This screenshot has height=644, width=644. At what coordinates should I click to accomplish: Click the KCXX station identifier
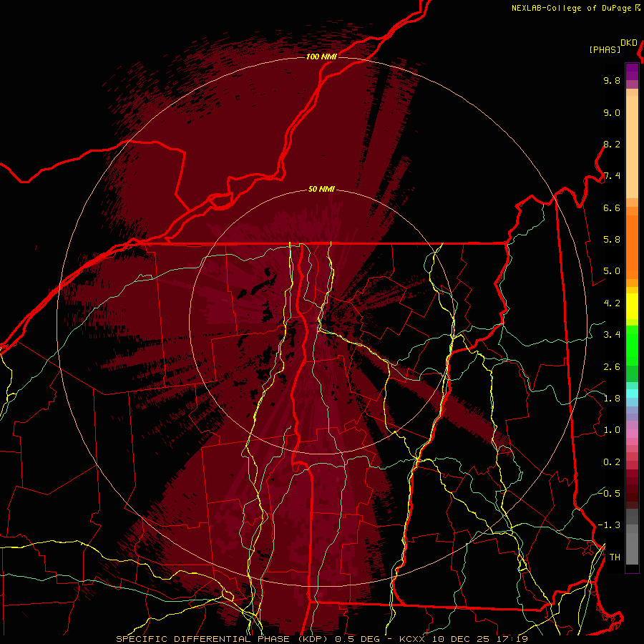click(414, 639)
